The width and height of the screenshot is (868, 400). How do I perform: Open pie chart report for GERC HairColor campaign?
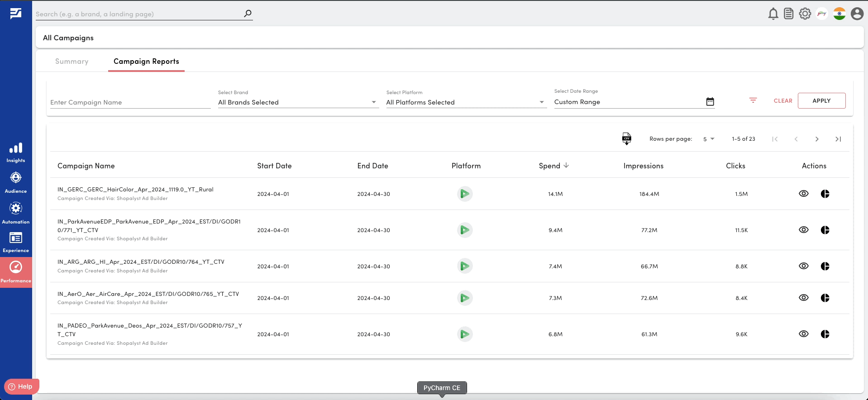pyautogui.click(x=825, y=194)
